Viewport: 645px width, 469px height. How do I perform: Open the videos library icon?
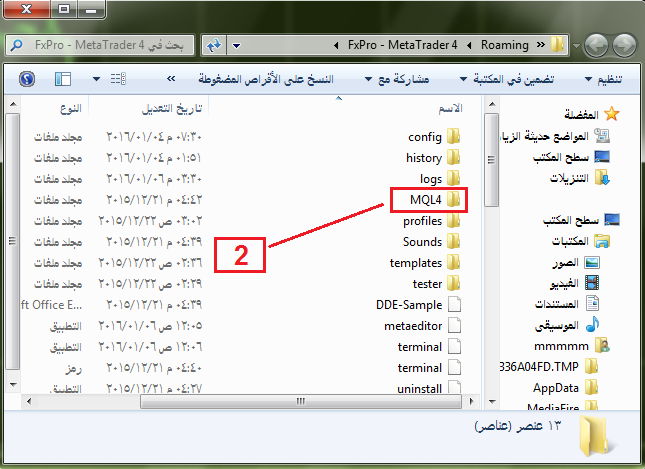coord(592,283)
